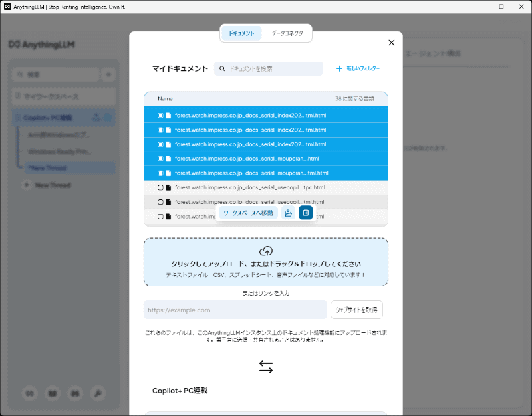
Task: Check the usecopil...tpc.html file checkbox
Action: pos(160,187)
